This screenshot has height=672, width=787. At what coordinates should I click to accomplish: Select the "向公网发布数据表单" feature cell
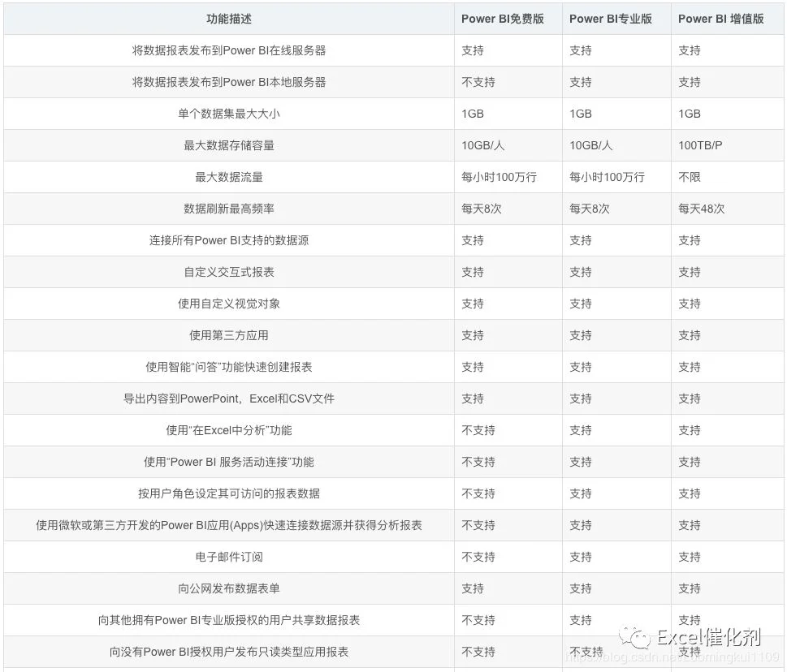(229, 588)
